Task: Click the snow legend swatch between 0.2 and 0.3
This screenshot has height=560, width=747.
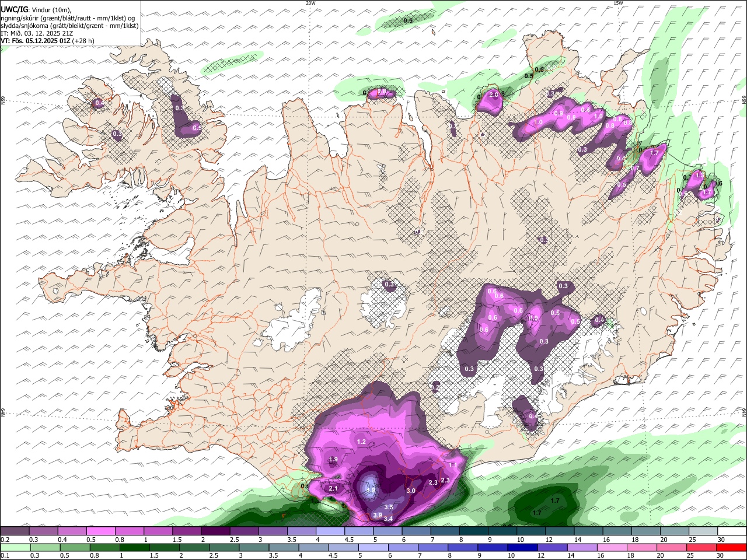Action: coord(15,531)
